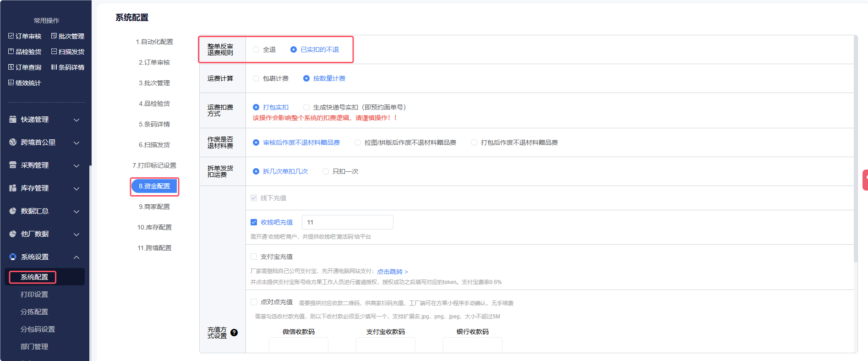Click the 数据汇总 pie chart icon
This screenshot has width=868, height=361.
(x=13, y=211)
